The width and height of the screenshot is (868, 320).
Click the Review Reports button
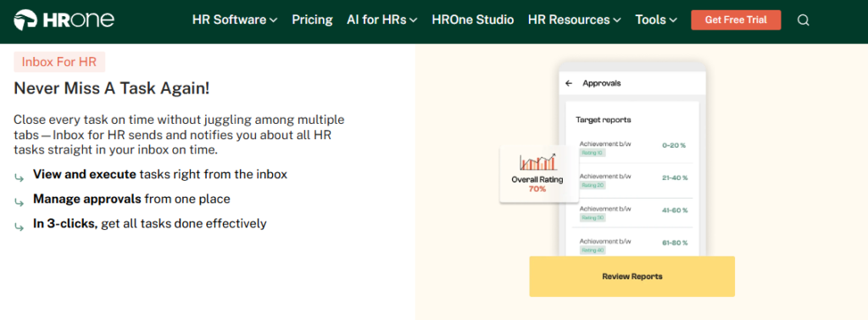tap(632, 276)
